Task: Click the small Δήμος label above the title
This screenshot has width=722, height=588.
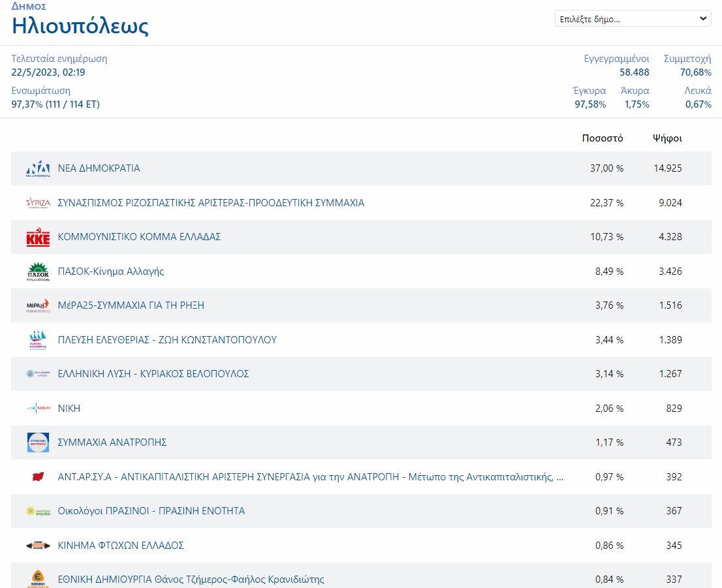Action: point(29,7)
